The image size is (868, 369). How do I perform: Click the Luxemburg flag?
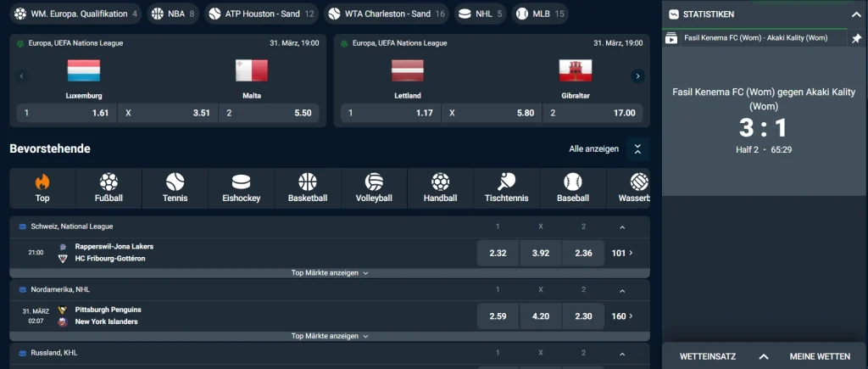click(84, 71)
